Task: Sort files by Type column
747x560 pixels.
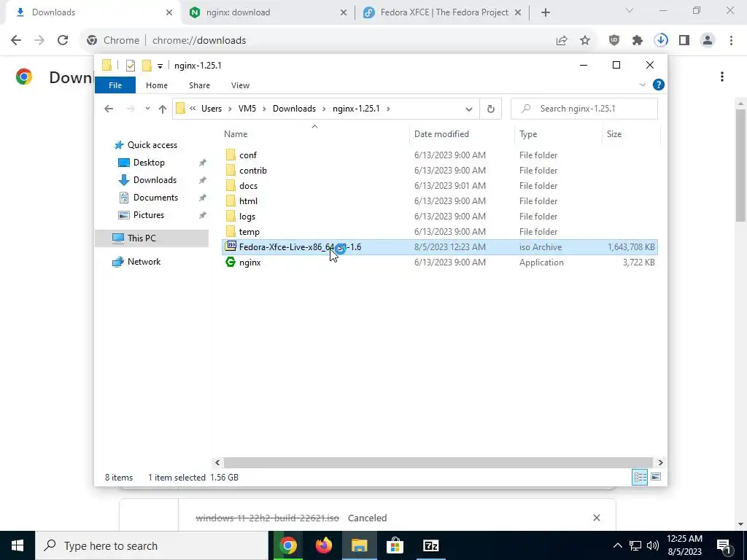Action: tap(558, 134)
